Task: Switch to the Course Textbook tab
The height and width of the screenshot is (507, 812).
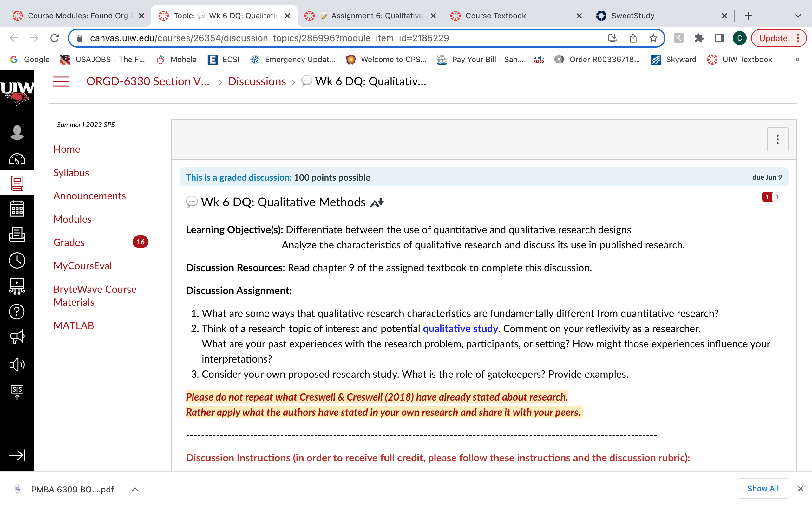Action: [516, 16]
